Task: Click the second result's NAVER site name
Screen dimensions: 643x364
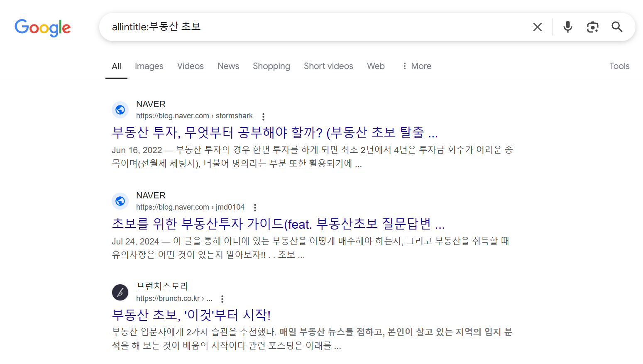Action: [151, 195]
